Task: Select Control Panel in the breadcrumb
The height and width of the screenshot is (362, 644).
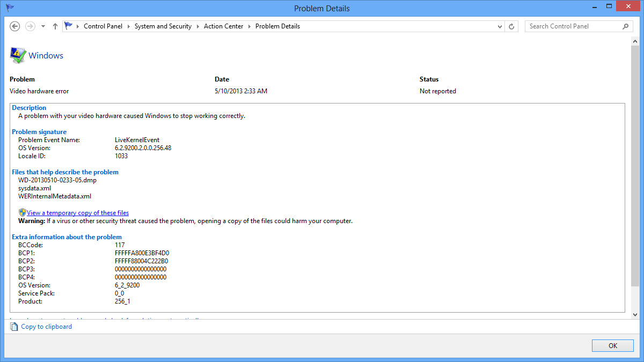Action: click(103, 26)
